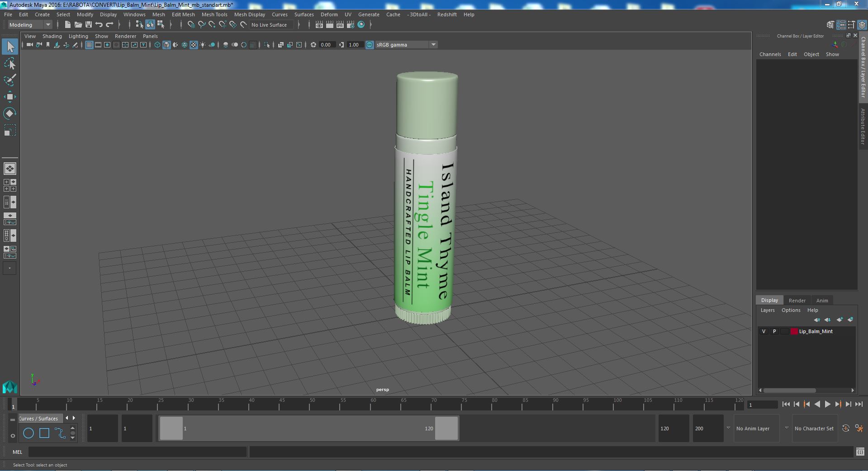
Task: Open the Redshift menu
Action: click(x=447, y=14)
